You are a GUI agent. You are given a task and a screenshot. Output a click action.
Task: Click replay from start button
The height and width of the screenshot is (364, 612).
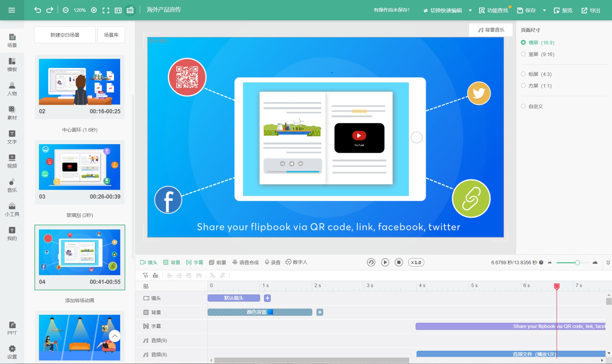point(371,262)
